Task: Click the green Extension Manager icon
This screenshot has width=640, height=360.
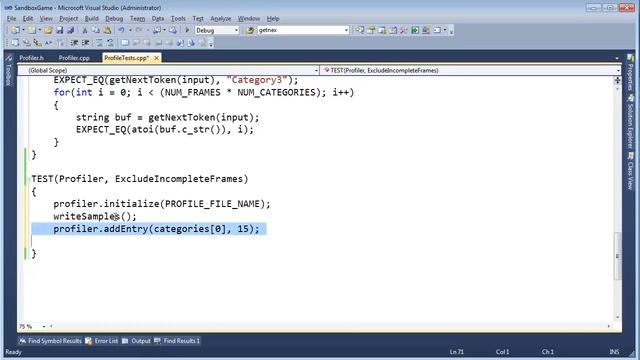Action: coord(415,30)
